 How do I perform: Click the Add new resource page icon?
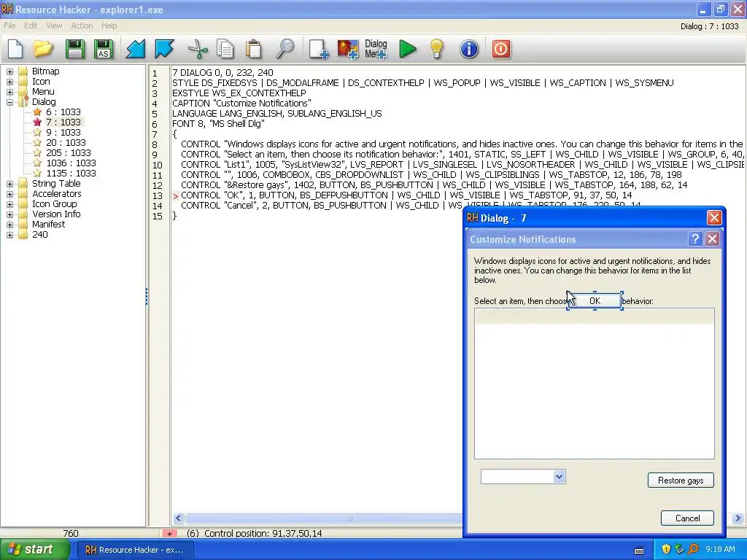point(319,49)
